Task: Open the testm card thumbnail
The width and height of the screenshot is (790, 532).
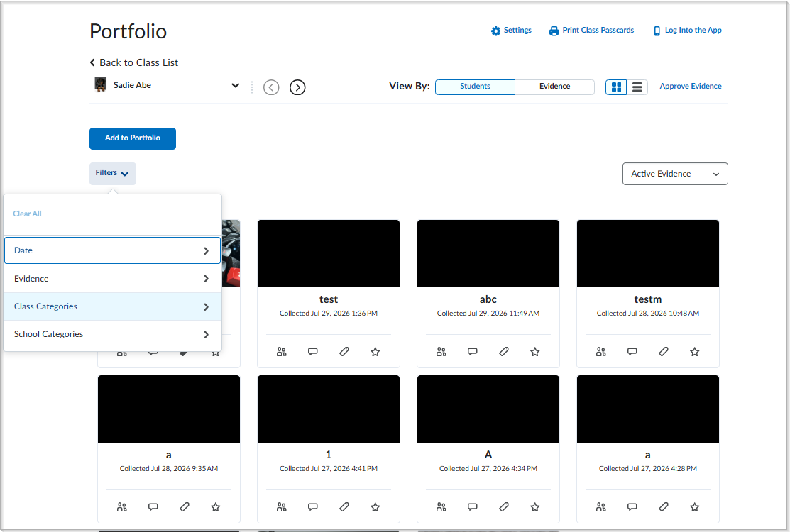Action: [648, 254]
